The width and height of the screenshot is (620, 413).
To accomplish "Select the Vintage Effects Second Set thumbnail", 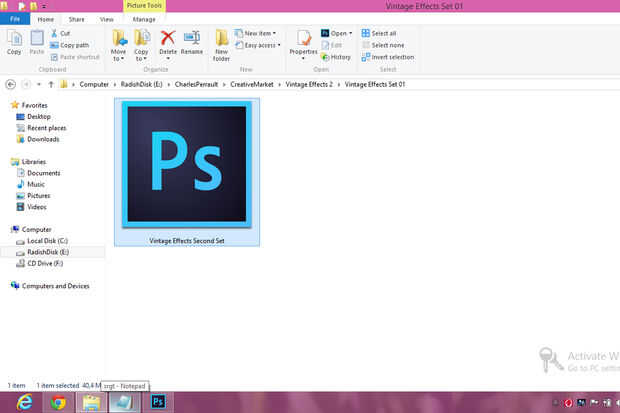I will click(187, 164).
